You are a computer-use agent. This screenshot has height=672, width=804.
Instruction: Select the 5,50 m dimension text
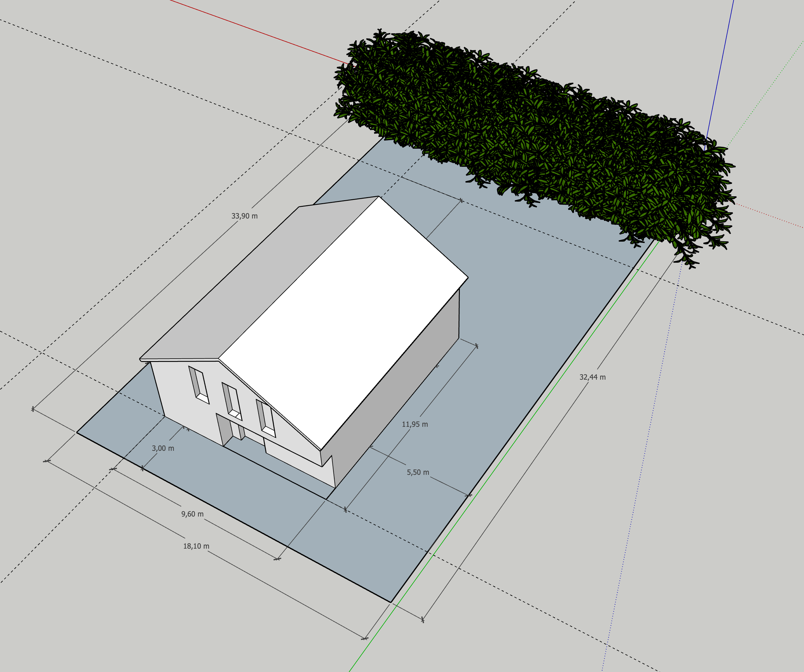click(418, 472)
